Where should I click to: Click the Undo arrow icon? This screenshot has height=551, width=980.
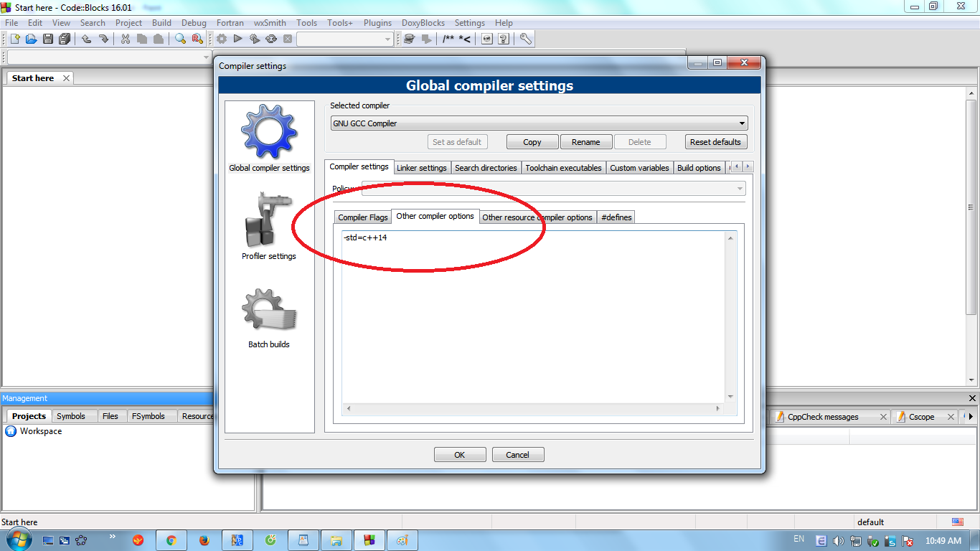click(x=87, y=39)
